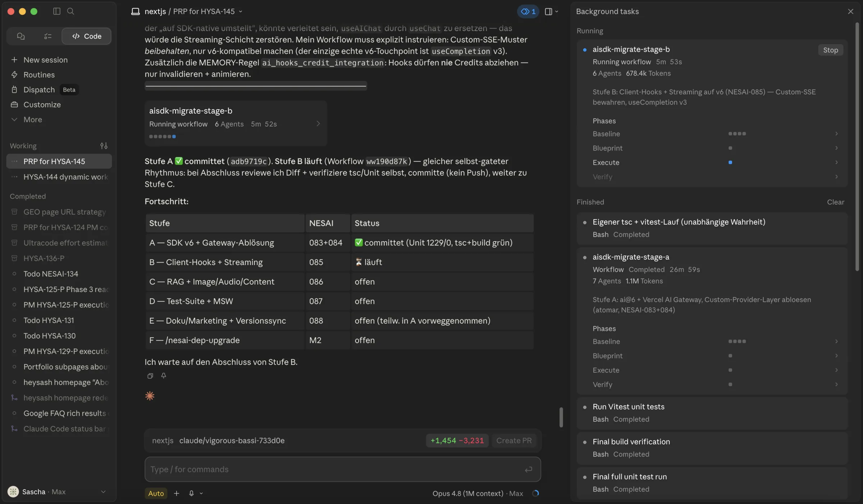Image resolution: width=863 pixels, height=504 pixels.
Task: Close the Background tasks panel
Action: point(850,11)
